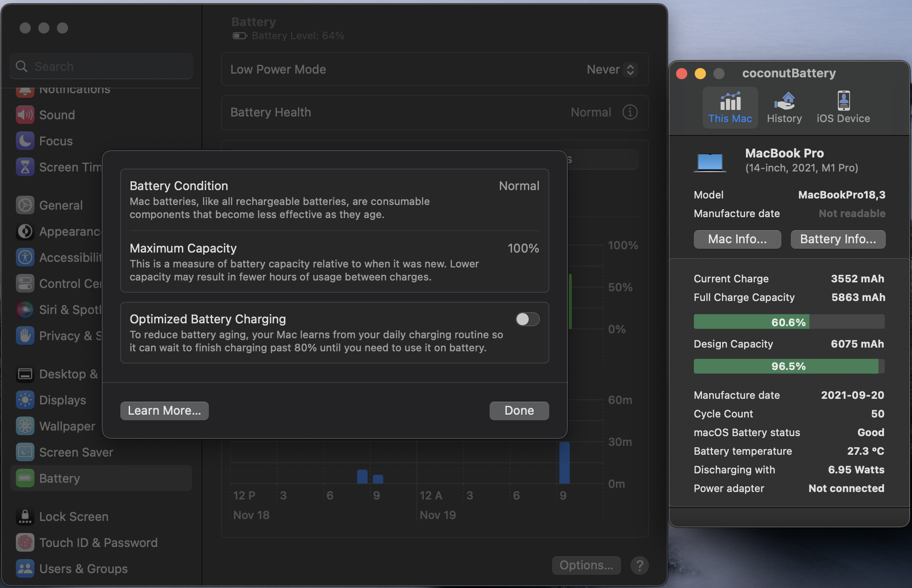Select Lock Screen in the sidebar
The height and width of the screenshot is (588, 912).
(74, 517)
